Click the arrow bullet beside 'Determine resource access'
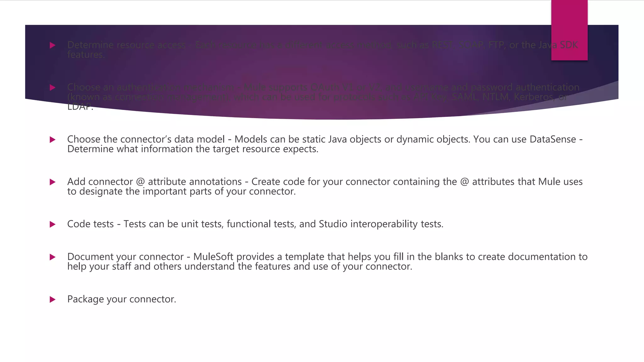The image size is (644, 362). click(53, 46)
